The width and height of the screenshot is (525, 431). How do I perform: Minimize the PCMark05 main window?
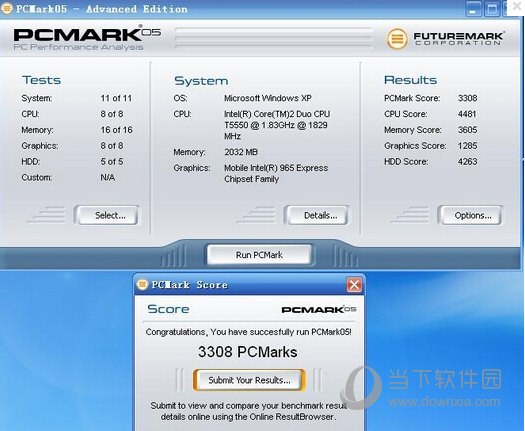[x=473, y=9]
